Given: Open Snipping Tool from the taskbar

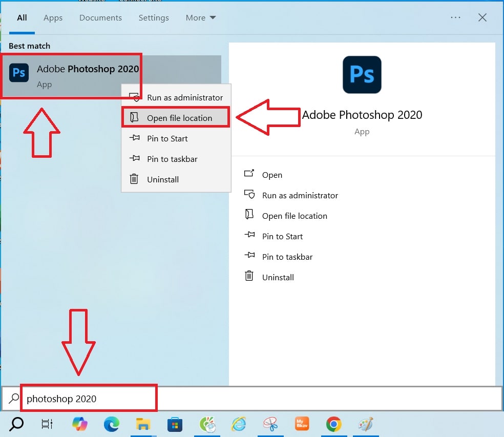Looking at the screenshot, I should [x=270, y=424].
